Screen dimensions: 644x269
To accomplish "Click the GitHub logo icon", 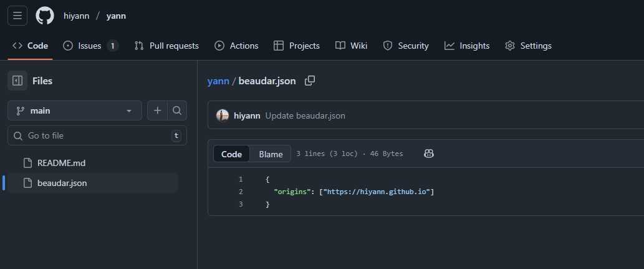I will pyautogui.click(x=45, y=16).
